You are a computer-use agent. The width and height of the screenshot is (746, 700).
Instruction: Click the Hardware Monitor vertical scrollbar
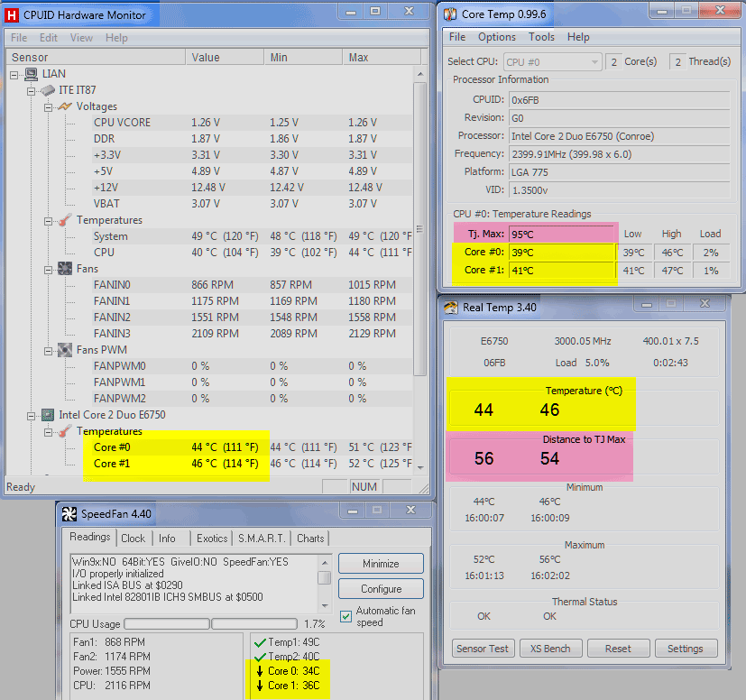tap(419, 228)
